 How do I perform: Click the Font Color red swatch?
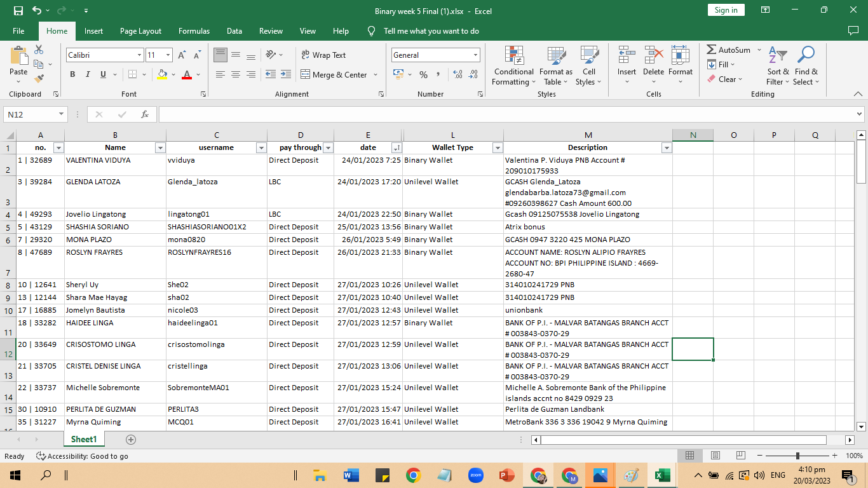click(x=187, y=74)
